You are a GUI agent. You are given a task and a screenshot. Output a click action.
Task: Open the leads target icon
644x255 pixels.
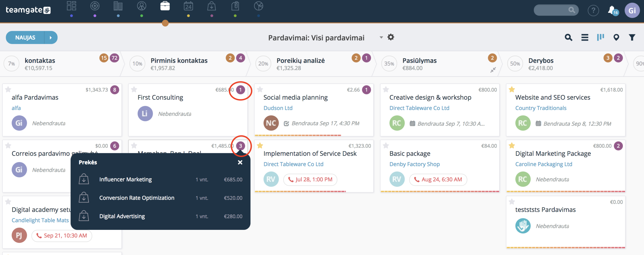[95, 6]
